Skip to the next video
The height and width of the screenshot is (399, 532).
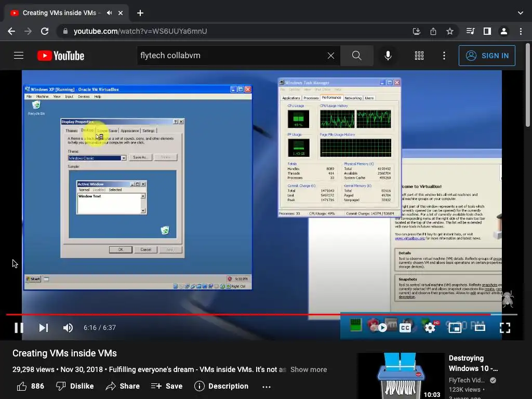pos(44,327)
